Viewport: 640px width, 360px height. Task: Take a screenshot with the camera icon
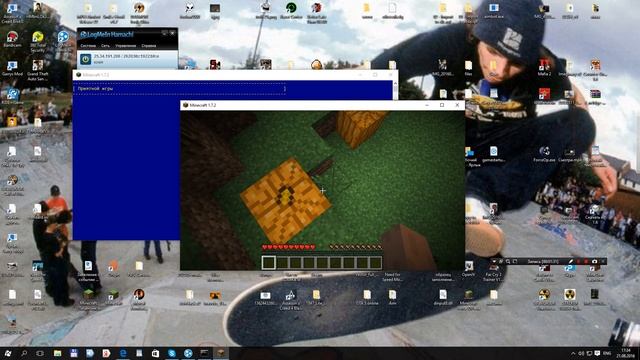click(594, 262)
